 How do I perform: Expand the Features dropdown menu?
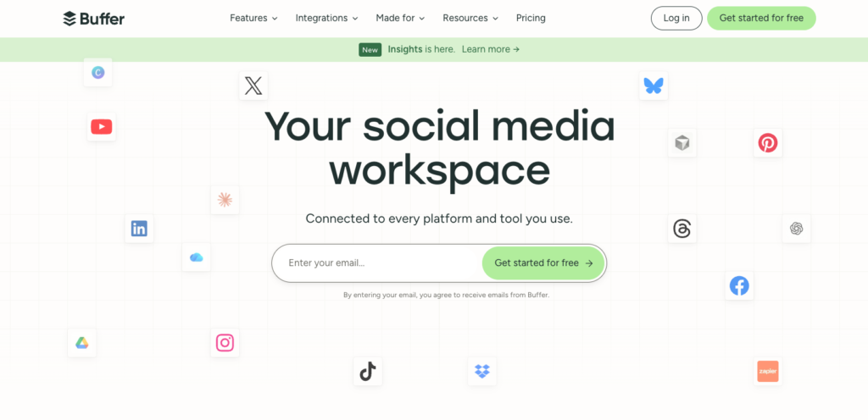253,19
